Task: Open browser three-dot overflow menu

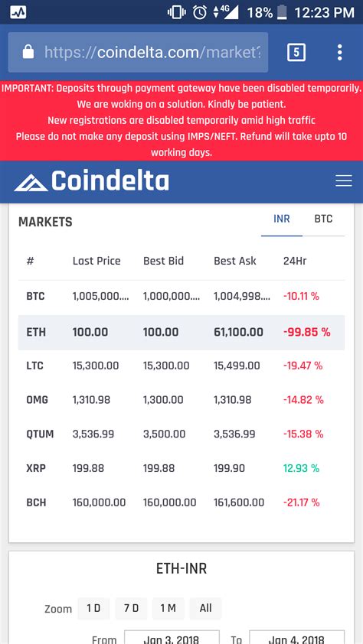Action: click(339, 53)
